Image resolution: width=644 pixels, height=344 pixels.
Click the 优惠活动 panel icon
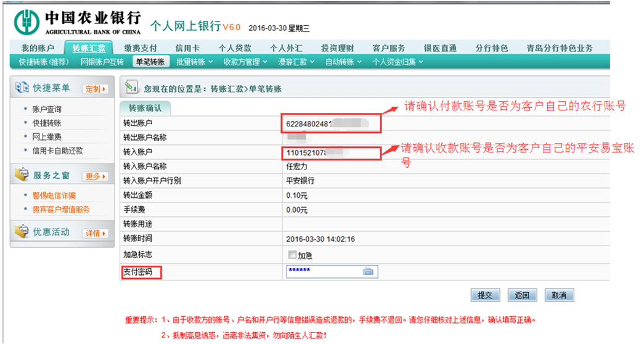coord(22,231)
